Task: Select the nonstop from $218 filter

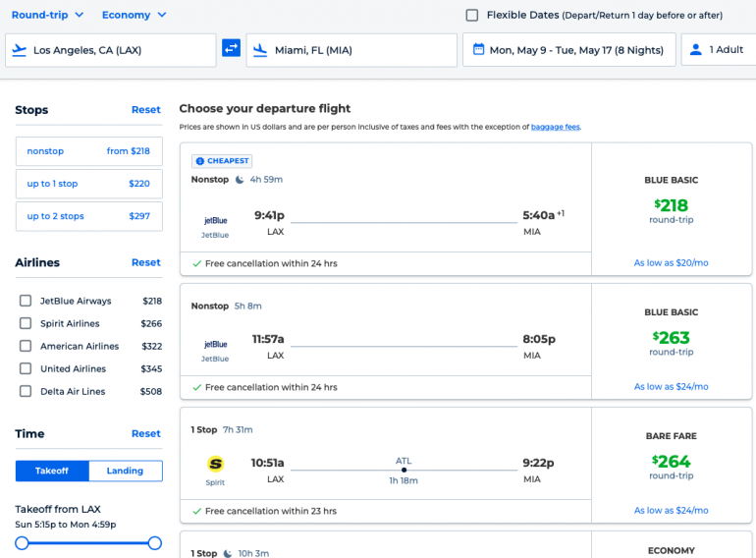Action: point(88,151)
